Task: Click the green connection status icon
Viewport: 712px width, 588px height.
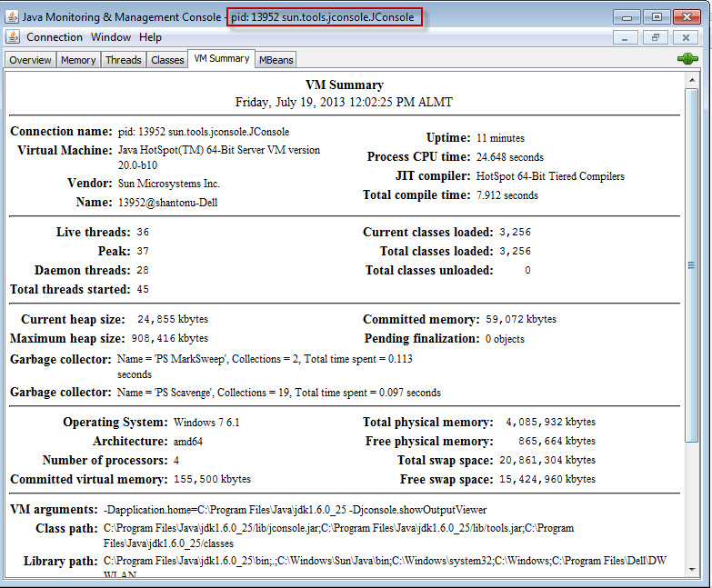Action: pos(687,59)
